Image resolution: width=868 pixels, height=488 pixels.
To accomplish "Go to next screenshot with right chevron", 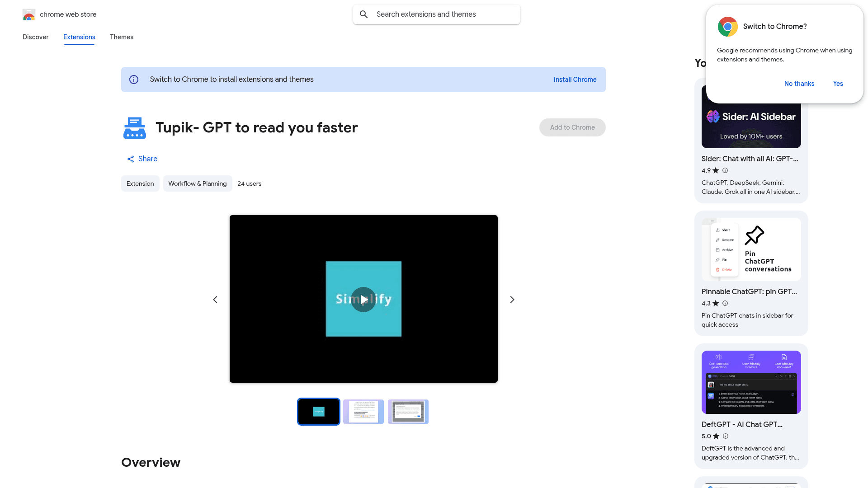I will [512, 300].
